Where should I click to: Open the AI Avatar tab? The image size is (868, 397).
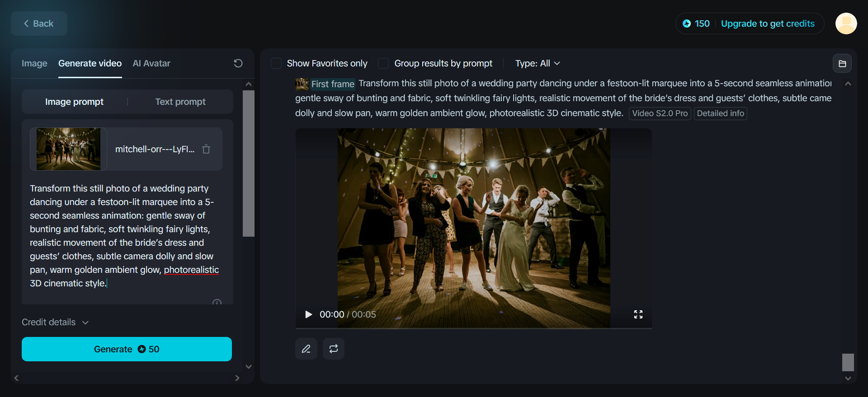(151, 63)
